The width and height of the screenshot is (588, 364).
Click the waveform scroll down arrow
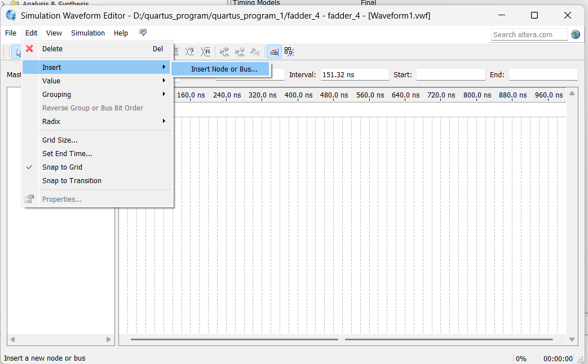point(572,339)
